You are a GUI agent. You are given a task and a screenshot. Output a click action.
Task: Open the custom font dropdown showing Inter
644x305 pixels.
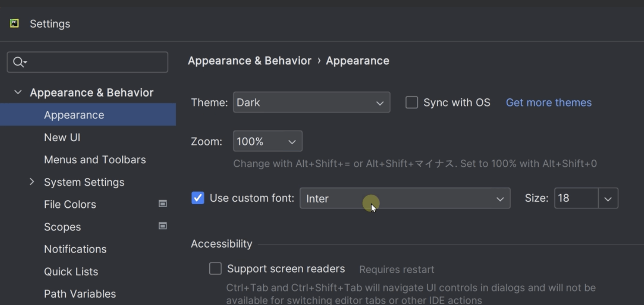(405, 198)
